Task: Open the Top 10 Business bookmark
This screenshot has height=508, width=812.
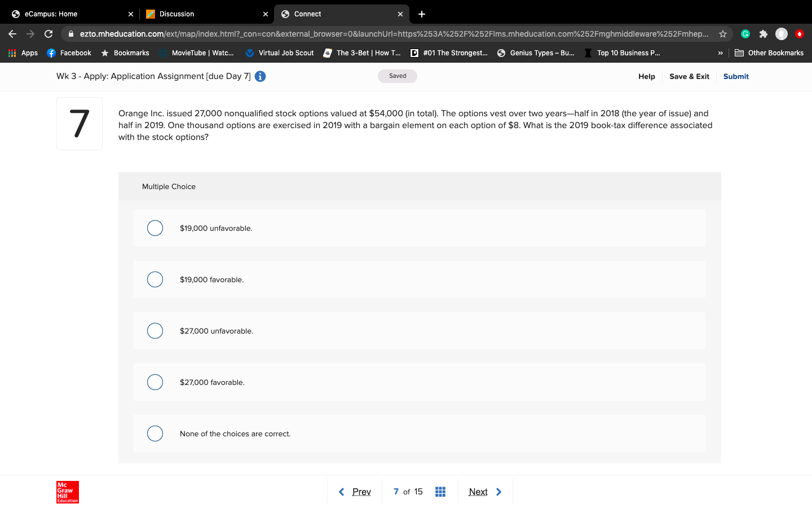Action: point(622,53)
